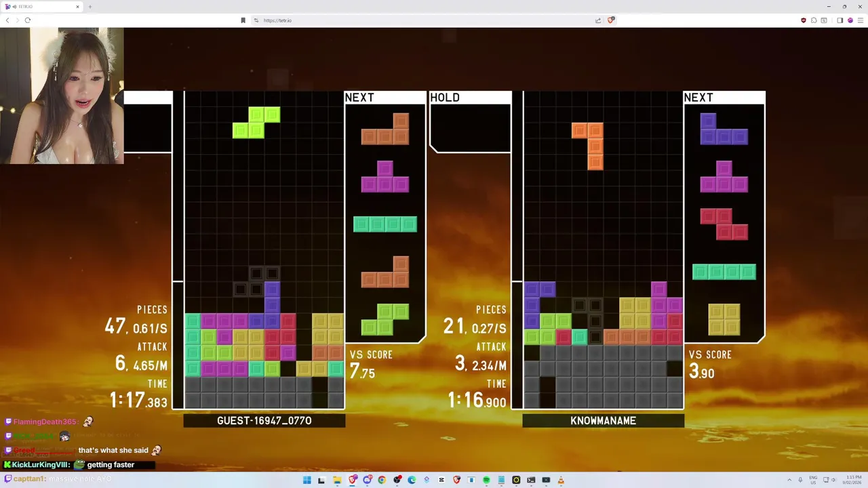Open Discord from the taskbar
This screenshot has width=868, height=488.
(367, 480)
